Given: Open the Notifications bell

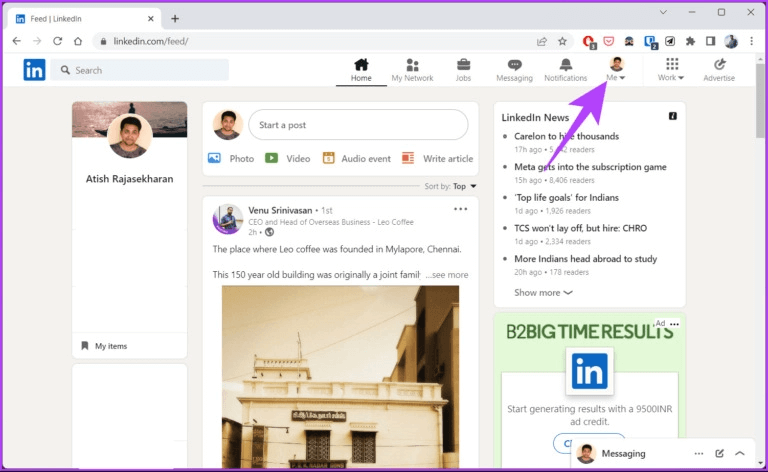Looking at the screenshot, I should tap(565, 70).
